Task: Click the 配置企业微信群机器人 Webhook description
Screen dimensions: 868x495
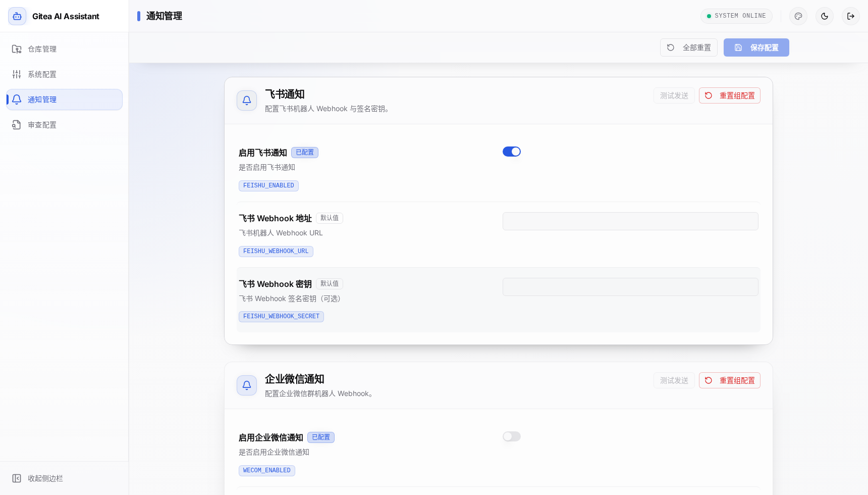Action: [320, 394]
